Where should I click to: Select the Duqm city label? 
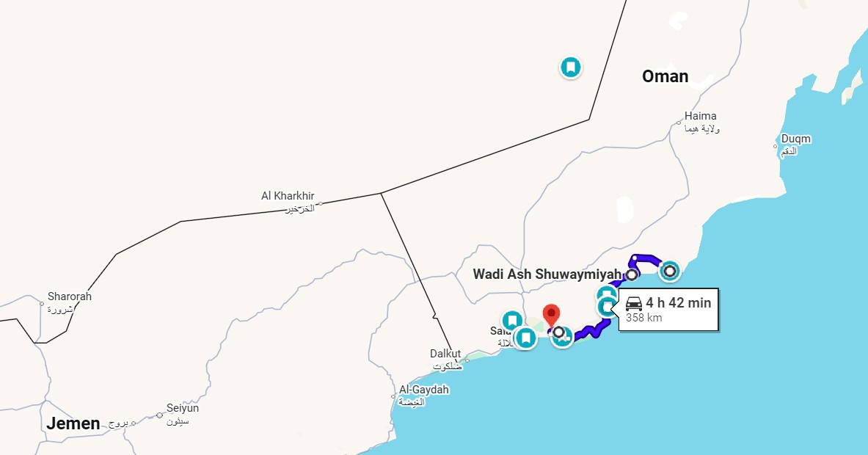pyautogui.click(x=795, y=139)
